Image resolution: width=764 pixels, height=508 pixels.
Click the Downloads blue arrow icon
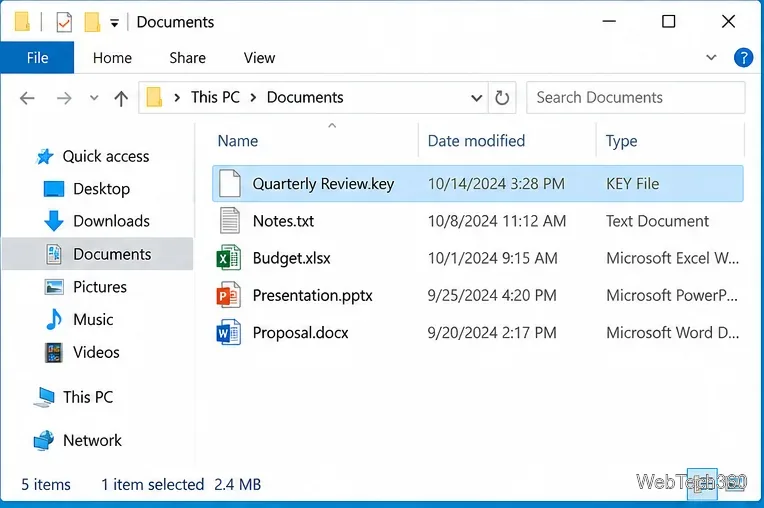[54, 221]
